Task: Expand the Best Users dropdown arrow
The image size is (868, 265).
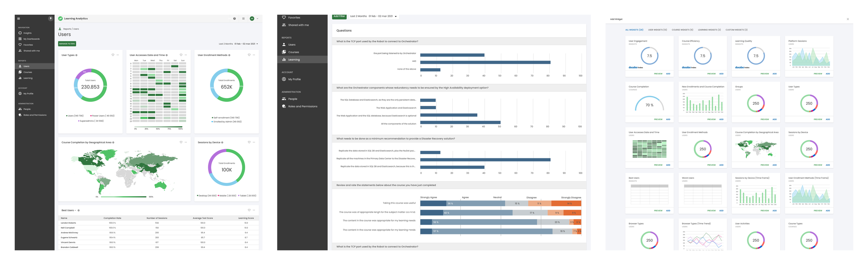Action: coord(75,211)
